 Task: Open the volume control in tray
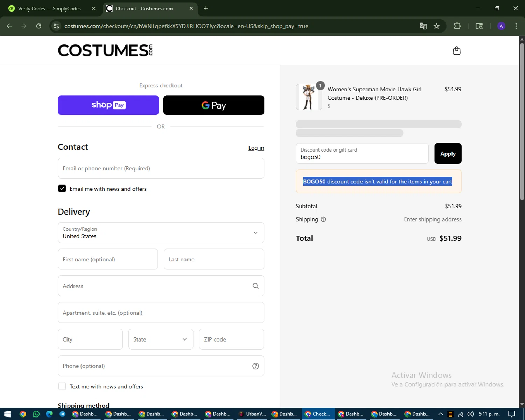click(x=470, y=414)
